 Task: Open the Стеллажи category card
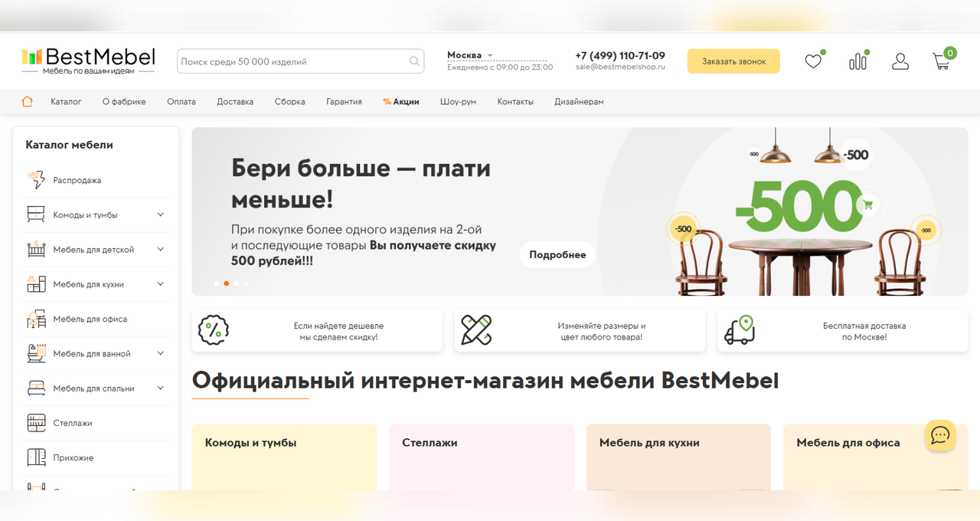[x=482, y=457]
